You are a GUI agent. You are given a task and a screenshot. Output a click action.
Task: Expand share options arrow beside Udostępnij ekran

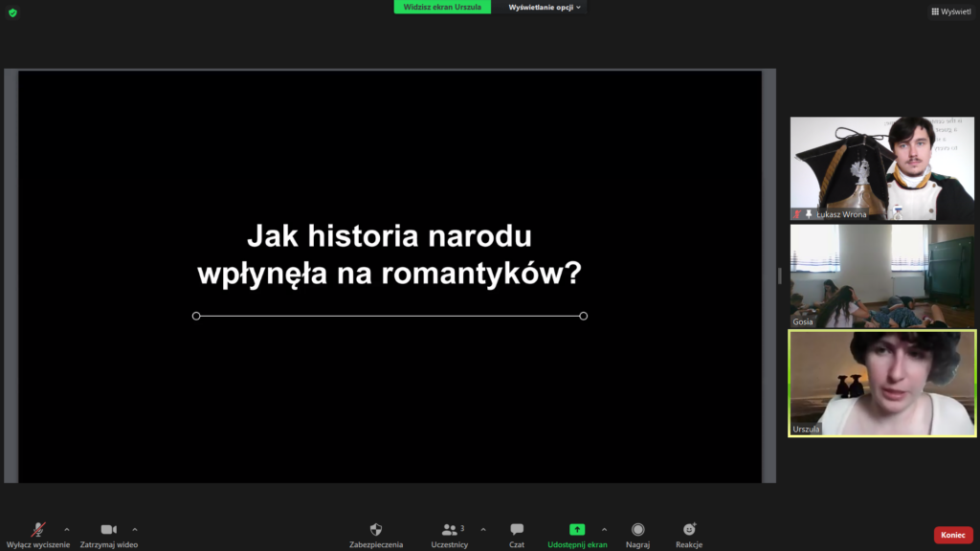[604, 529]
